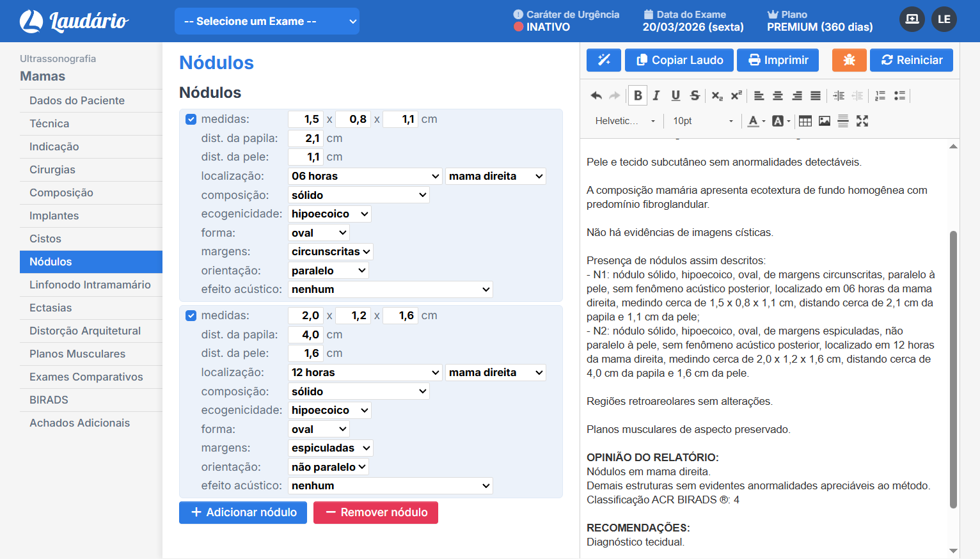Expand editor to fullscreen
980x559 pixels.
862,121
